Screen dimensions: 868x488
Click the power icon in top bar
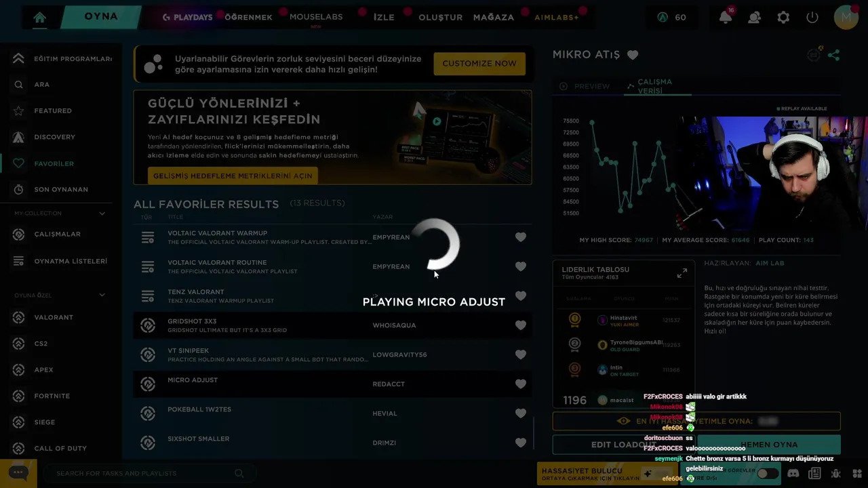pos(812,18)
